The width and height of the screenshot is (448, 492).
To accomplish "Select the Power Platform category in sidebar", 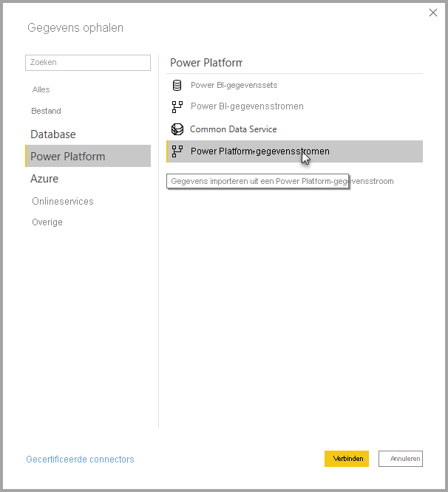I will click(x=88, y=156).
